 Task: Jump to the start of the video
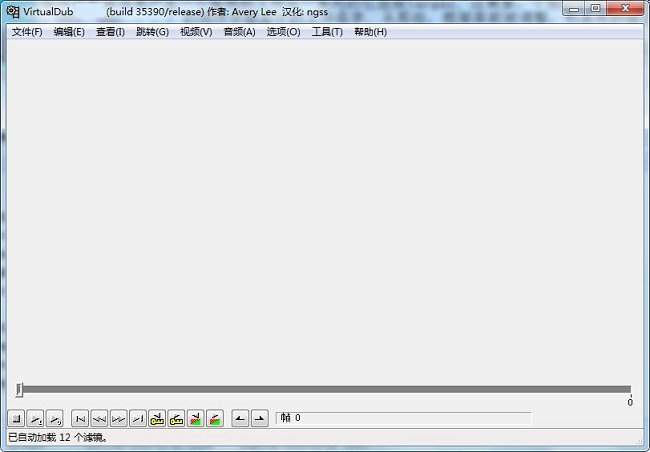click(80, 419)
